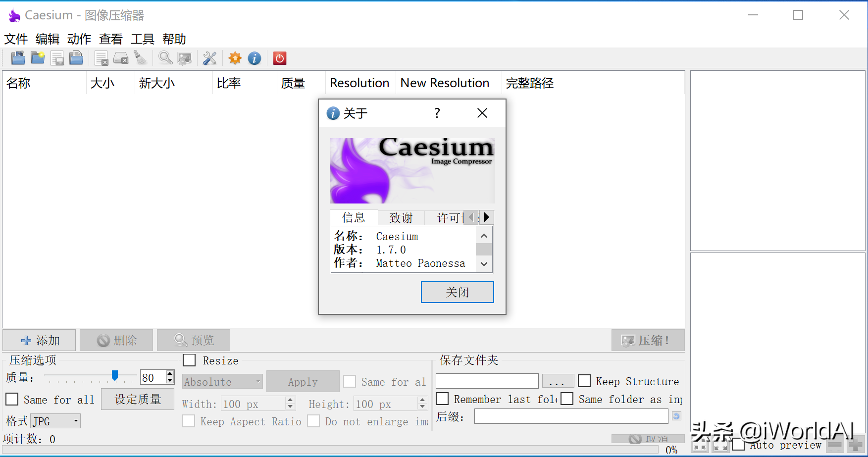868x457 pixels.
Task: Click the Save list floppy icon
Action: pyautogui.click(x=57, y=58)
